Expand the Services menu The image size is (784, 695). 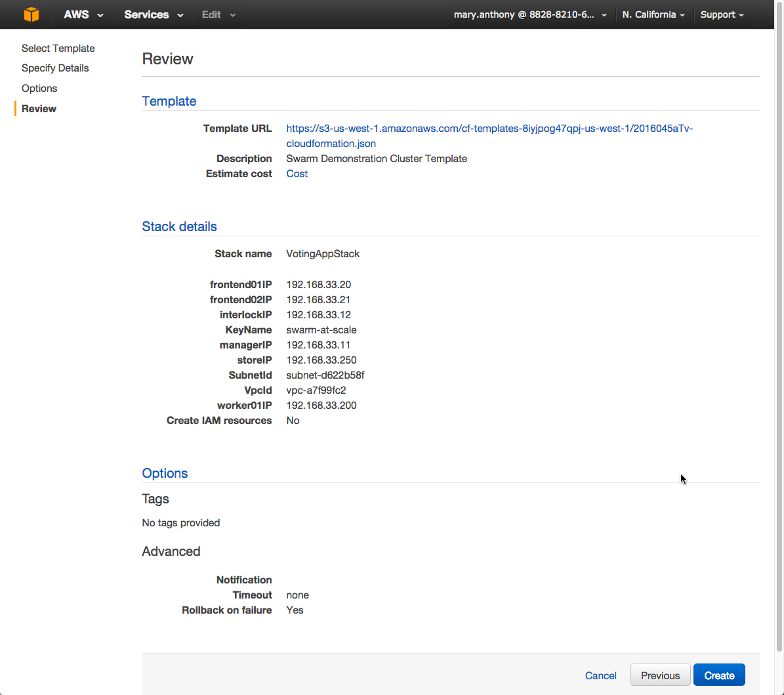pos(154,14)
